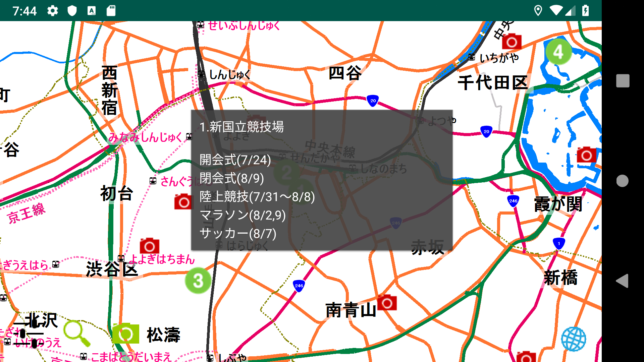The image size is (644, 362).
Task: Tap the 千代田区 map label
Action: (493, 82)
